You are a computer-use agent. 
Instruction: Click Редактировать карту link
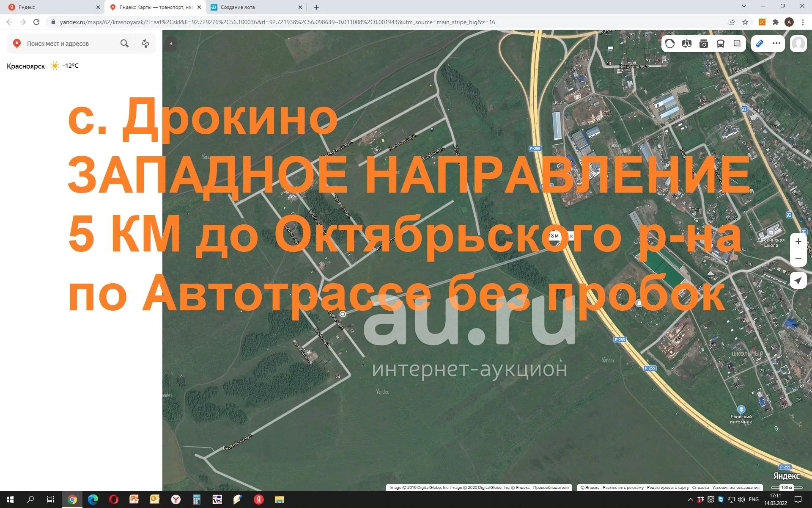(668, 488)
